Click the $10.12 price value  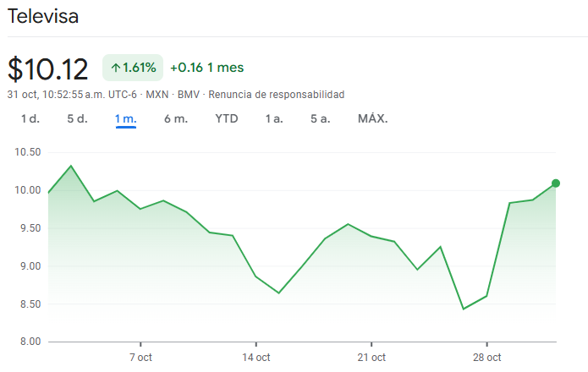[47, 69]
